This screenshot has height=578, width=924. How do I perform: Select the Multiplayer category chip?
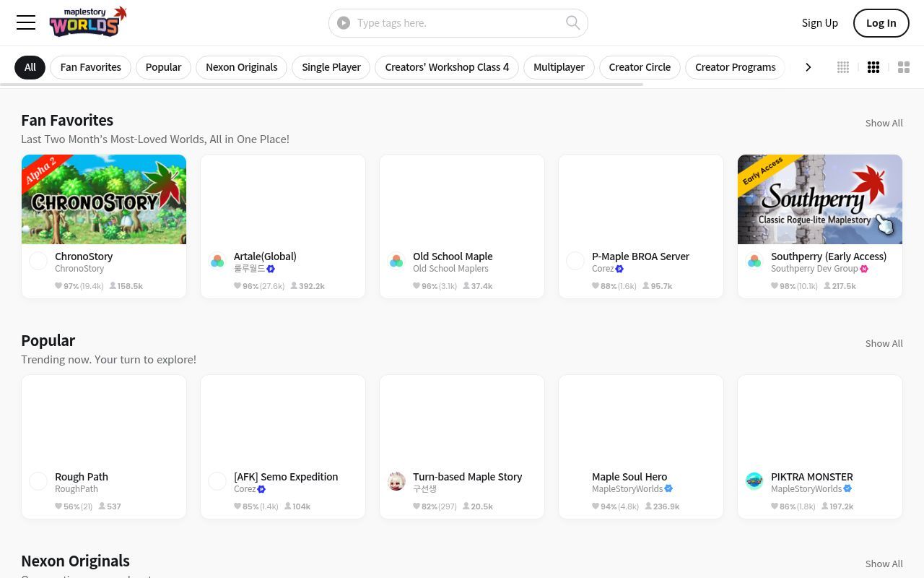(559, 67)
